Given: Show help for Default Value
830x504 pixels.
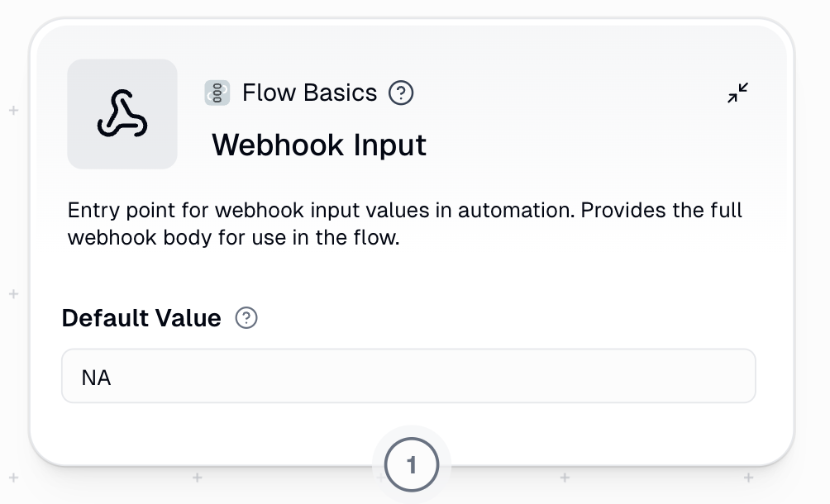Looking at the screenshot, I should click(246, 318).
